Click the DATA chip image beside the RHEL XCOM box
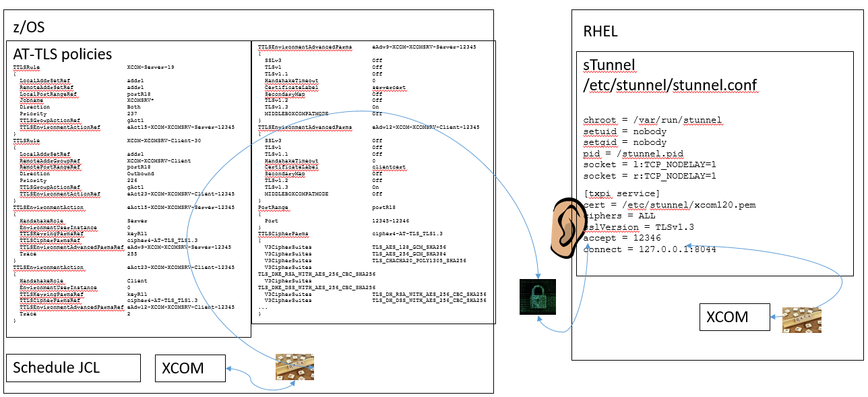Viewport: 868px width, 397px height. click(803, 320)
